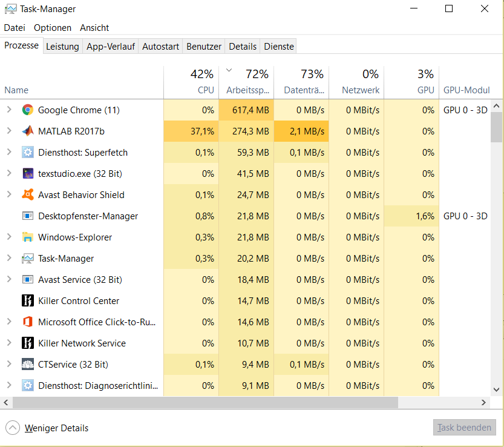
Task: Click the Task beenden button
Action: coord(464,428)
